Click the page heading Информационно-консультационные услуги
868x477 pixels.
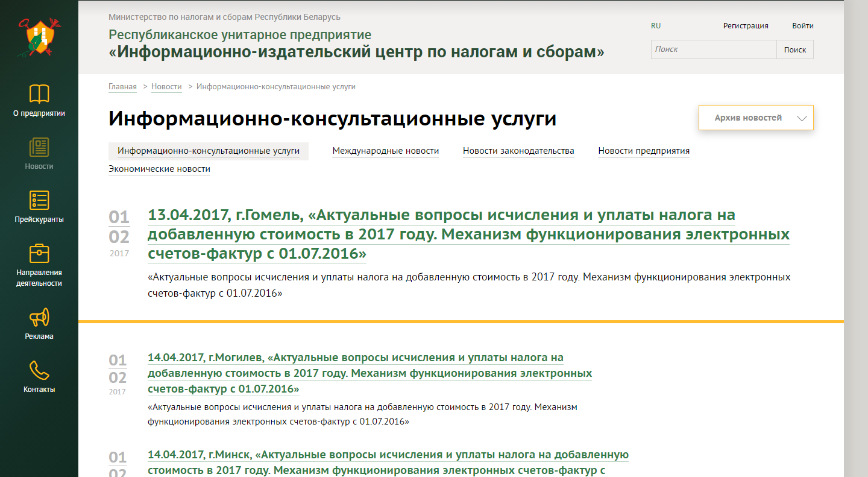point(333,119)
